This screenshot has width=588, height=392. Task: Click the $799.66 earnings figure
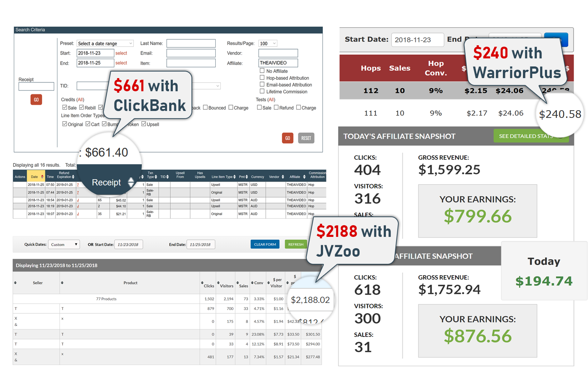[478, 216]
